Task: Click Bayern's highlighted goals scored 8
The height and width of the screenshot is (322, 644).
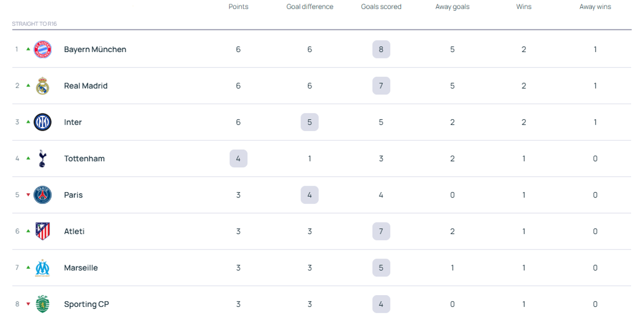Action: [x=381, y=49]
